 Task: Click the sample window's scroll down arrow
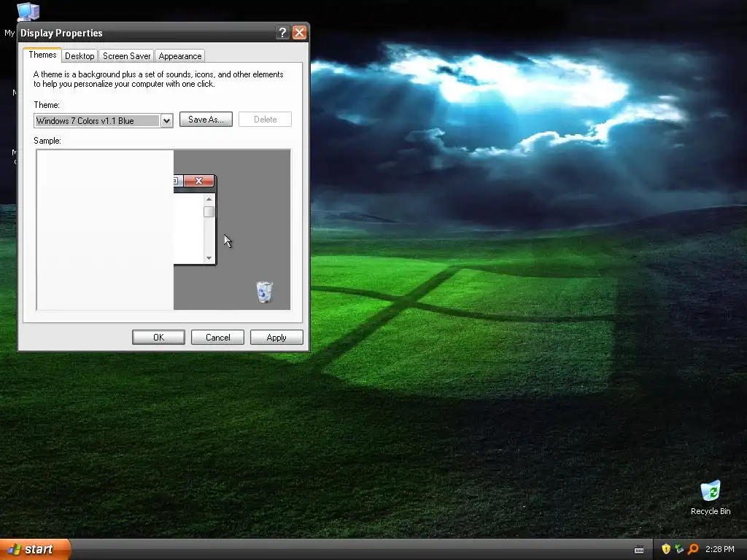pos(209,258)
